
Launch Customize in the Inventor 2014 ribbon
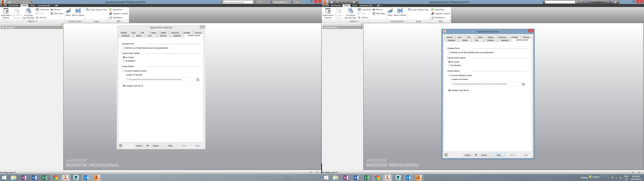pyautogui.click(x=42, y=10)
